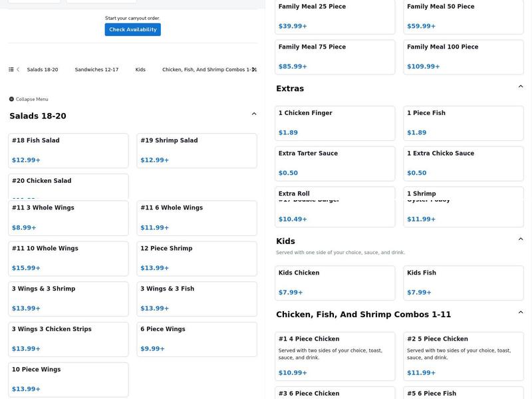Viewport: 532px width, 399px height.
Task: Add Family Meal 50 Piece
Action: click(x=464, y=17)
